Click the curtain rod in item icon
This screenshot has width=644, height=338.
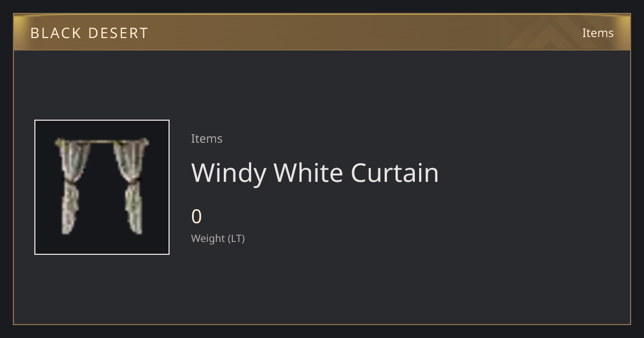[x=101, y=142]
